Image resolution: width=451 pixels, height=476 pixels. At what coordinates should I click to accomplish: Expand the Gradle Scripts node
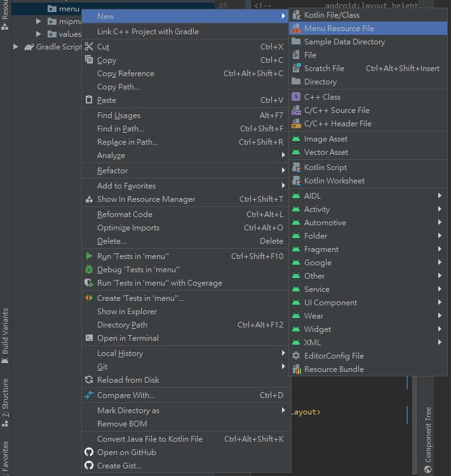coord(16,47)
